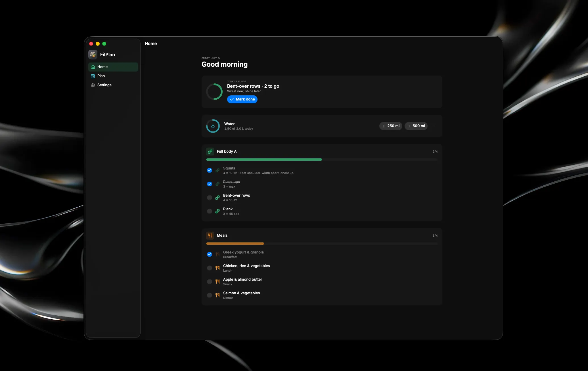Click the Bent-over rows exercise title
588x371 pixels.
(237, 195)
